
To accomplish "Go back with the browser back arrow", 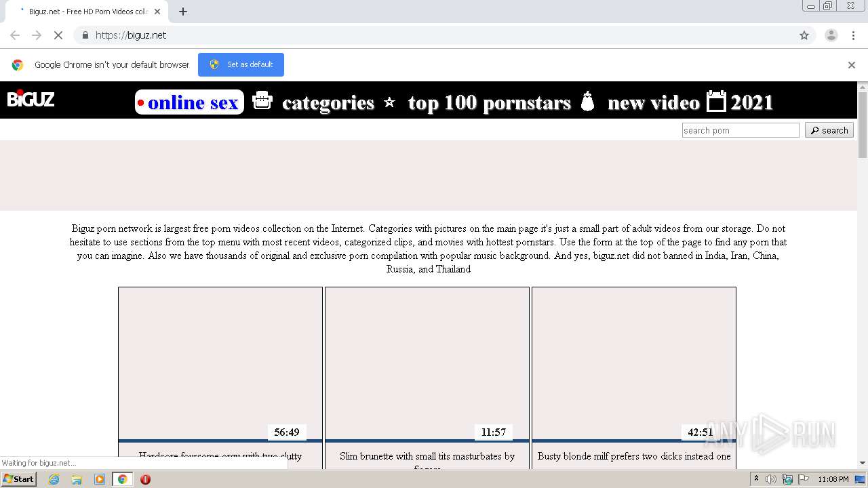I will [15, 35].
